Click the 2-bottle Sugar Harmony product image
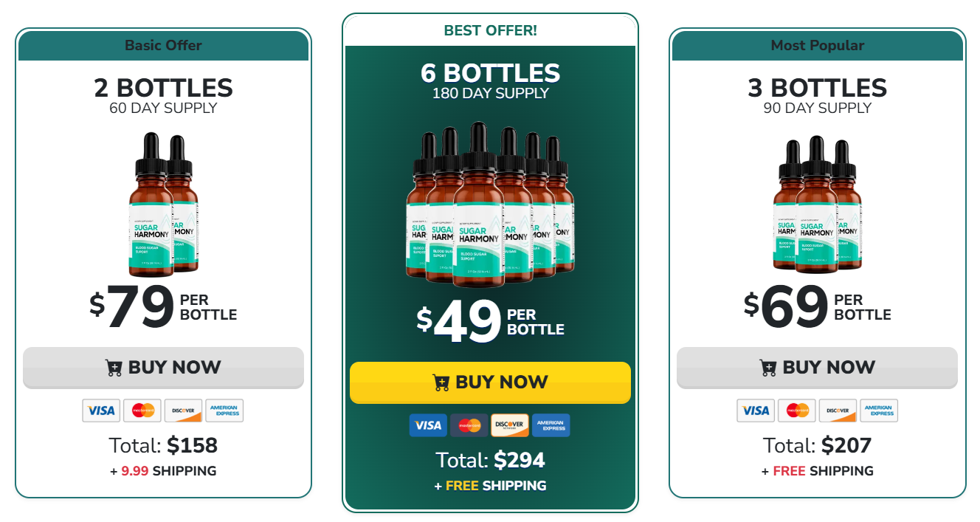Screen dimensions: 980x522 [163, 204]
